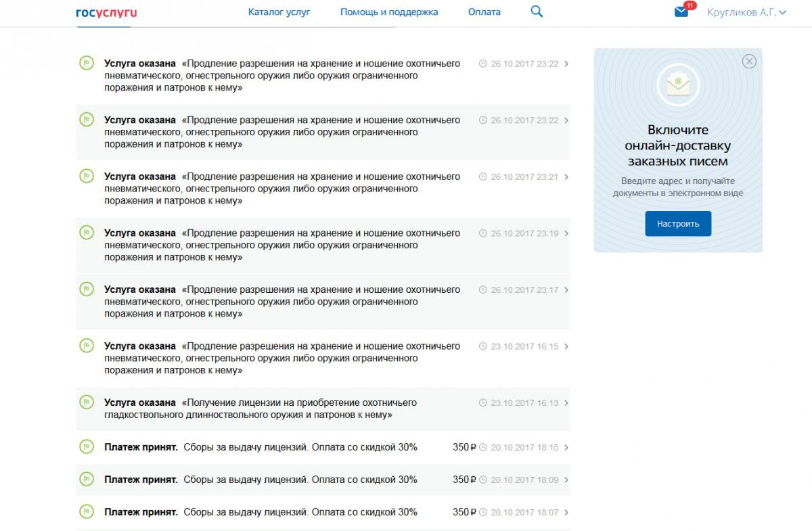This screenshot has height=531, width=812.
Task: Open the Платеж принят entry from 18:09
Action: [x=323, y=480]
